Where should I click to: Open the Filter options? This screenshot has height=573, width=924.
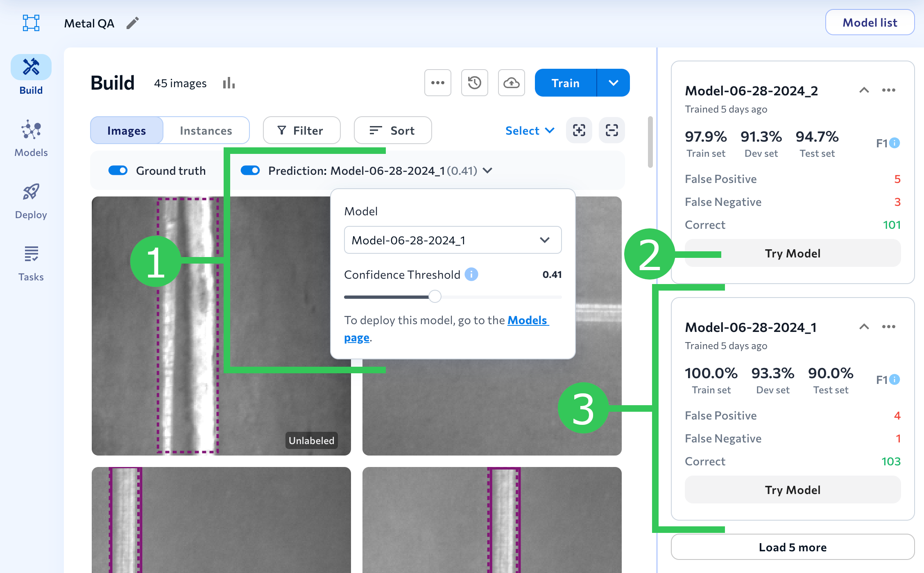301,130
